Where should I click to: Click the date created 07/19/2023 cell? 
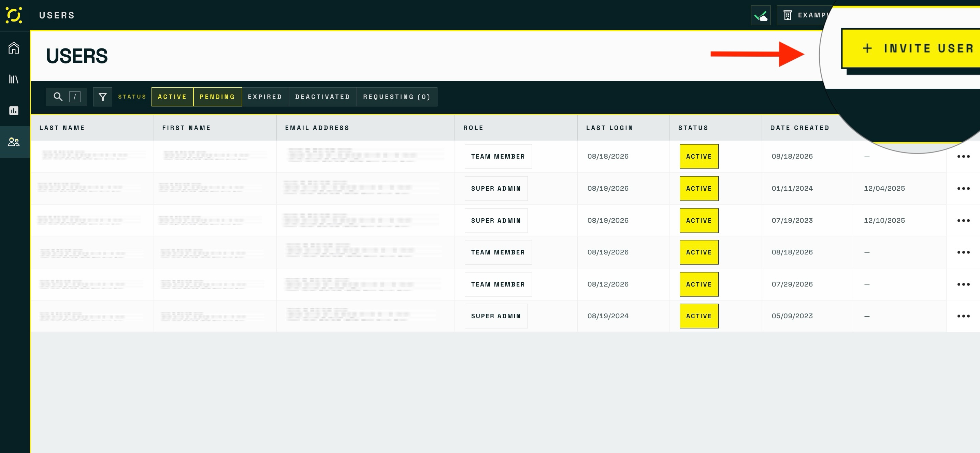click(792, 221)
